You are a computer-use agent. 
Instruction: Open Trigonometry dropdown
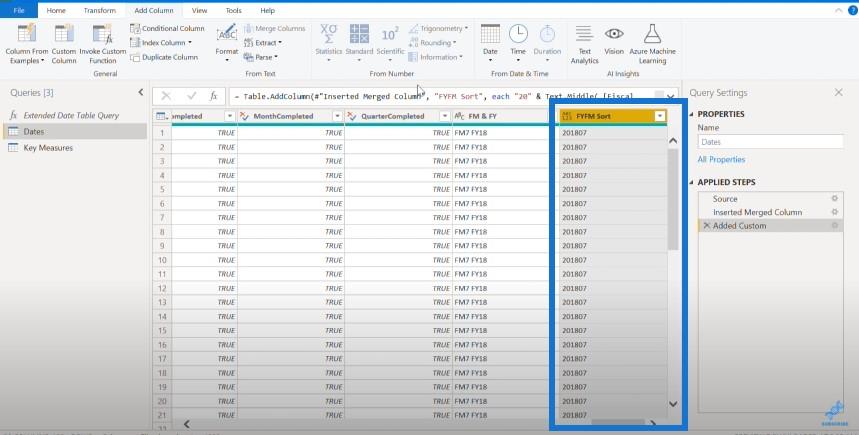(438, 28)
